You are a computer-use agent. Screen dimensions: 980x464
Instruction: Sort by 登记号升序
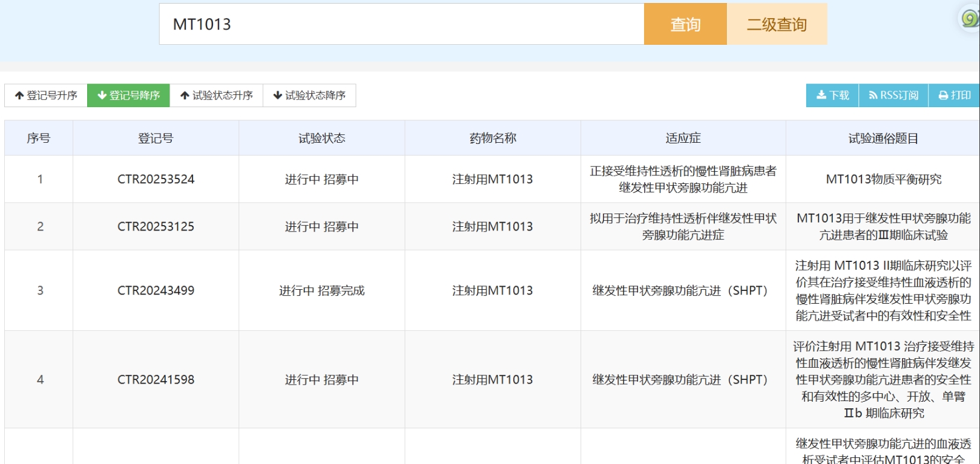(46, 96)
